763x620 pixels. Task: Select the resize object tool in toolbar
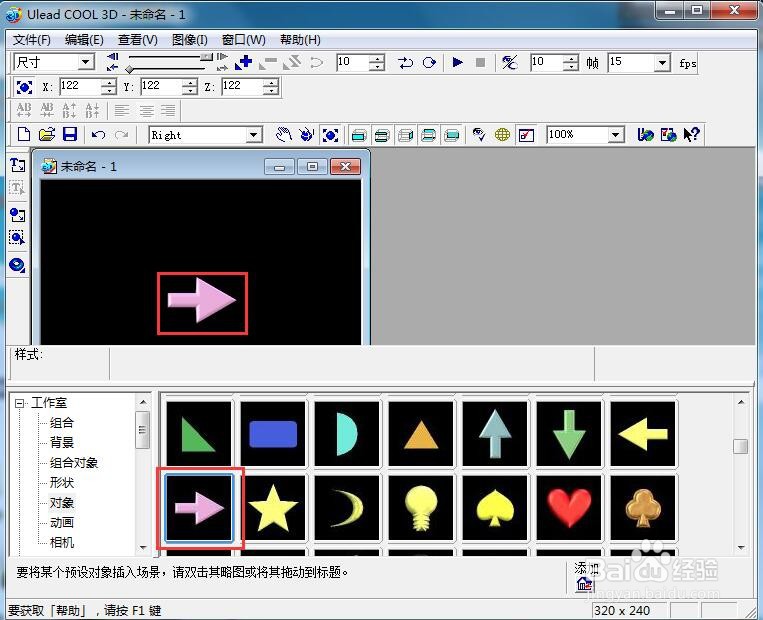[330, 135]
